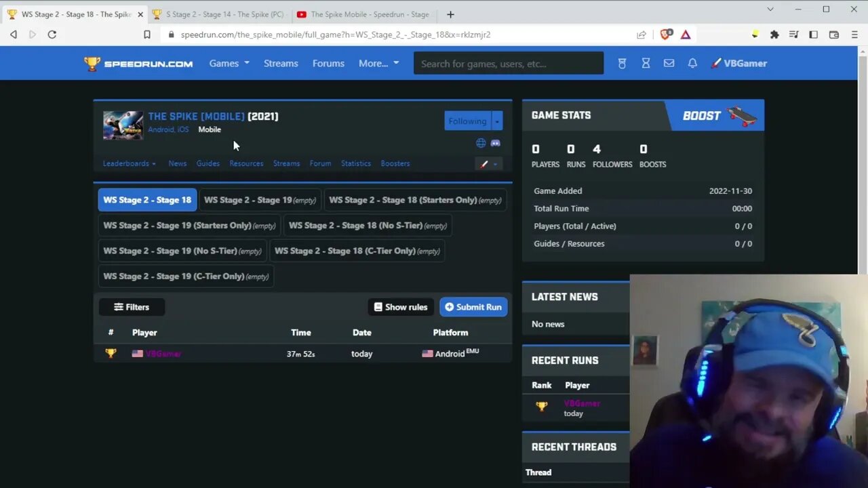This screenshot has width=868, height=488.
Task: Open Forums in top navigation
Action: (328, 63)
